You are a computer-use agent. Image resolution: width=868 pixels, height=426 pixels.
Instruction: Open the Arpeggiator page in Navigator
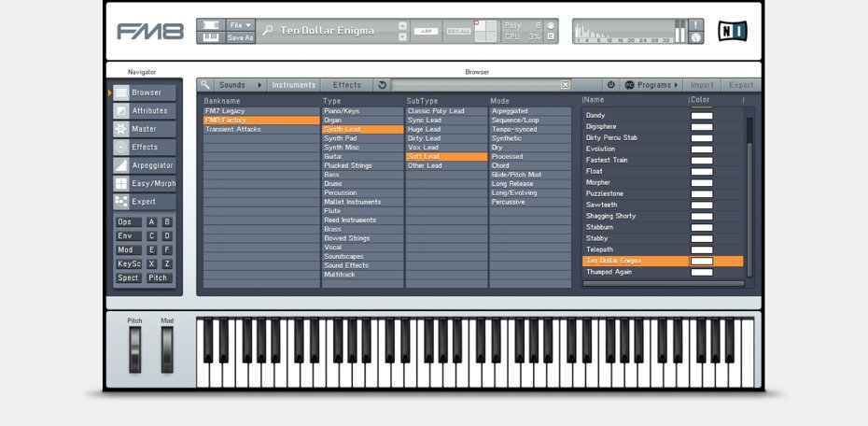[x=120, y=165]
